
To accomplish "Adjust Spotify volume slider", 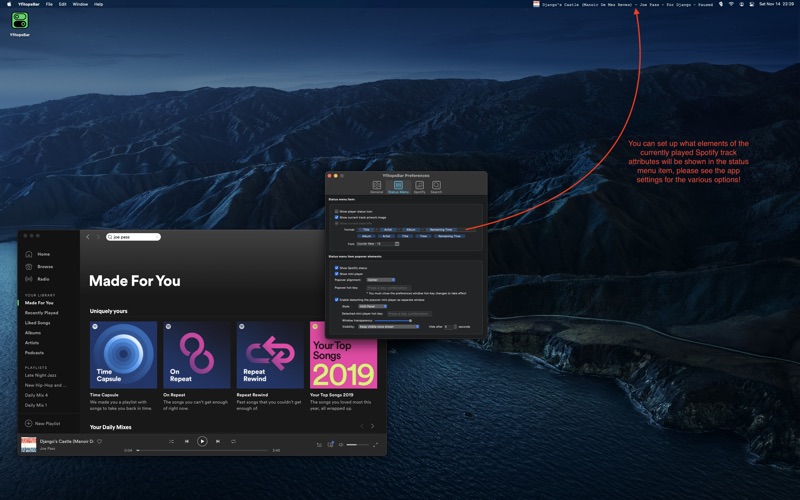I will click(357, 445).
